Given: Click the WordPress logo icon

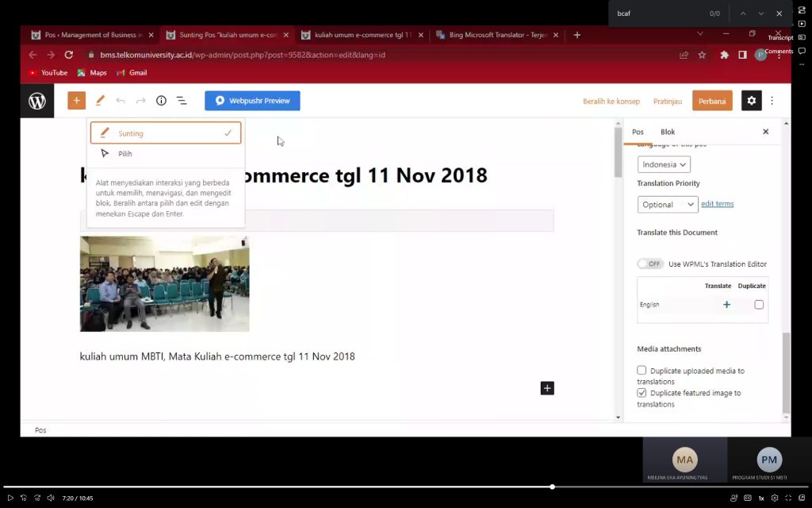Looking at the screenshot, I should [36, 101].
